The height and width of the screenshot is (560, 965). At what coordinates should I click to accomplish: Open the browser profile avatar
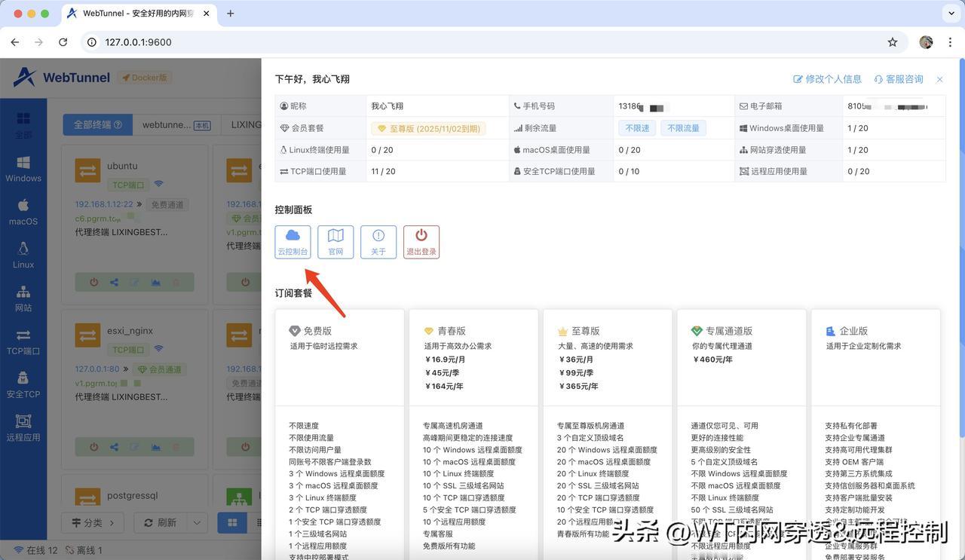[x=927, y=42]
